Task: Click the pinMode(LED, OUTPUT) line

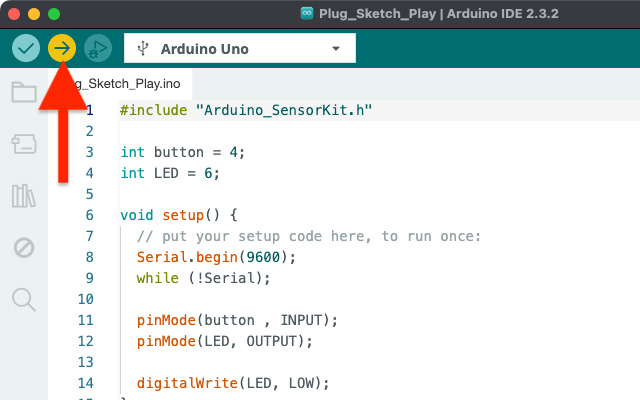Action: [x=225, y=341]
